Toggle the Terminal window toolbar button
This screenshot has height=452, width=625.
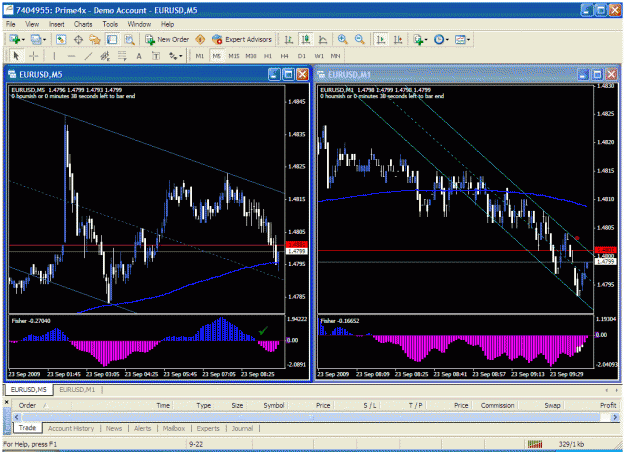(x=112, y=39)
